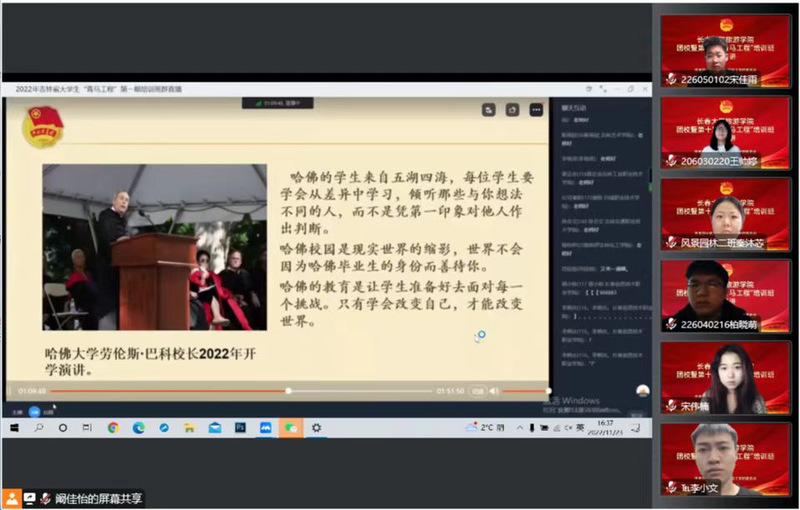The image size is (800, 510).
Task: Click the quality button beside the speaker
Action: pyautogui.click(x=478, y=391)
